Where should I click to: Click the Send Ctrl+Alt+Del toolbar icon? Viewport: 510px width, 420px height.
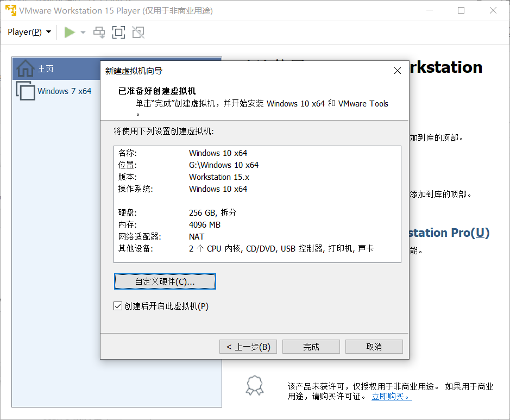99,32
